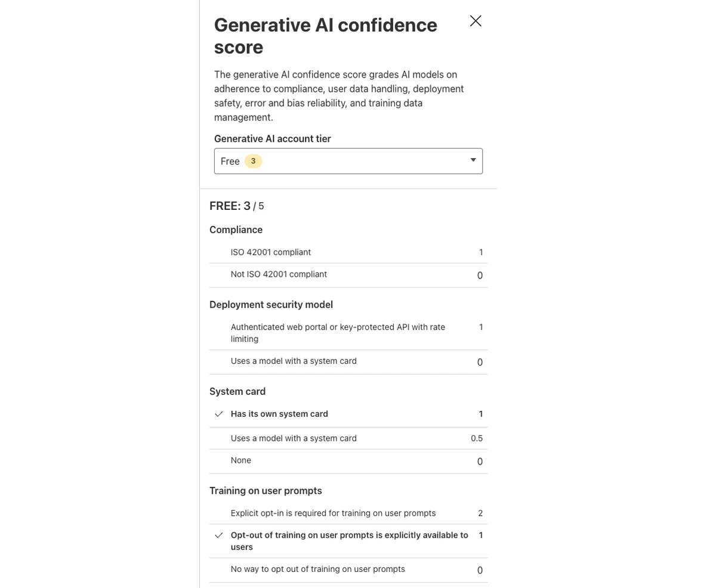Close the Generative AI confidence score panel
The width and height of the screenshot is (716, 588).
coord(476,21)
